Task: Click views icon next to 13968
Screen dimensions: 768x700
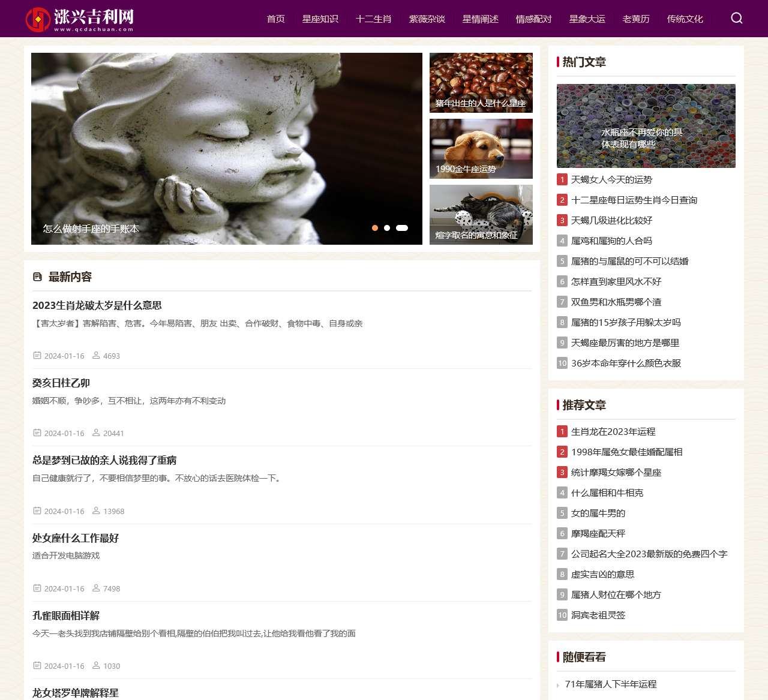Action: pos(96,511)
